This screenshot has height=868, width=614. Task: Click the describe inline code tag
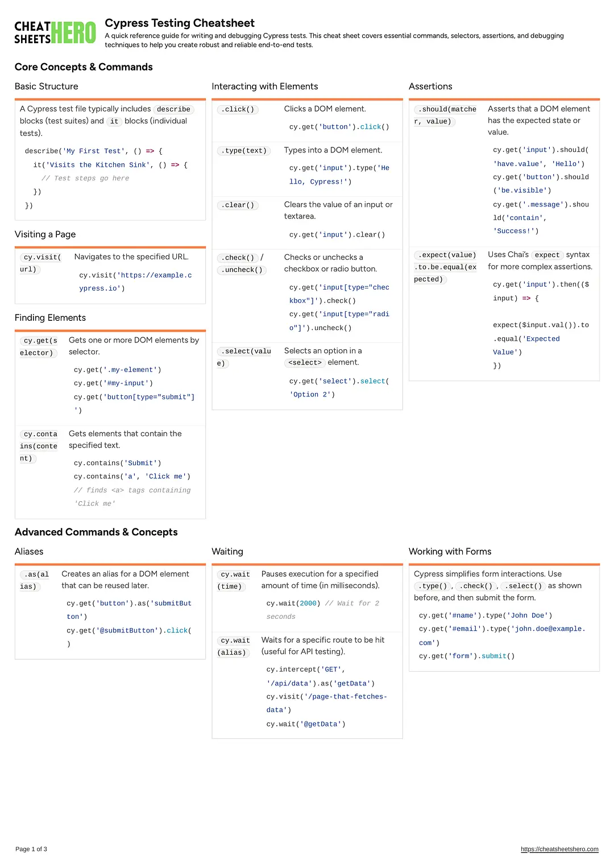pos(173,109)
